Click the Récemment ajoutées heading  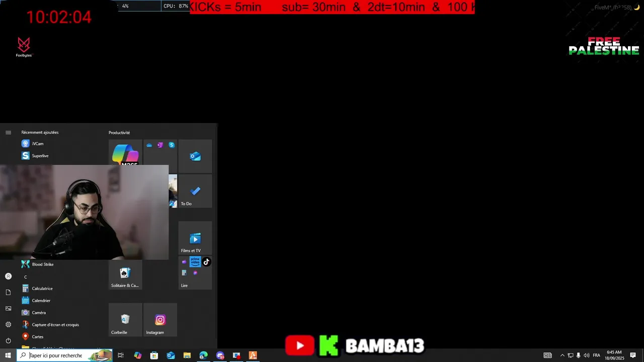(40, 133)
